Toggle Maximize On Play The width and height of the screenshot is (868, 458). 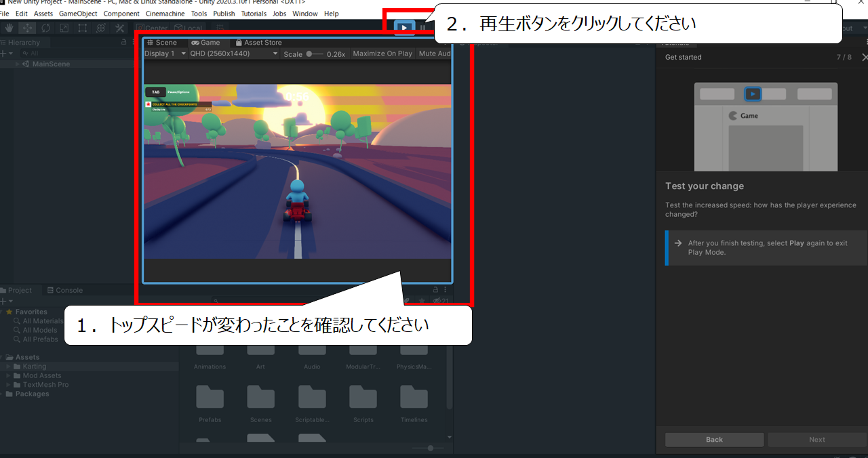(x=382, y=54)
